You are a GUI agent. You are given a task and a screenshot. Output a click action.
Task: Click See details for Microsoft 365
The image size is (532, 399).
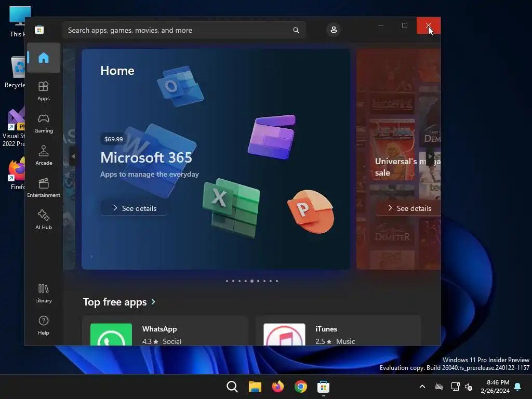[134, 208]
